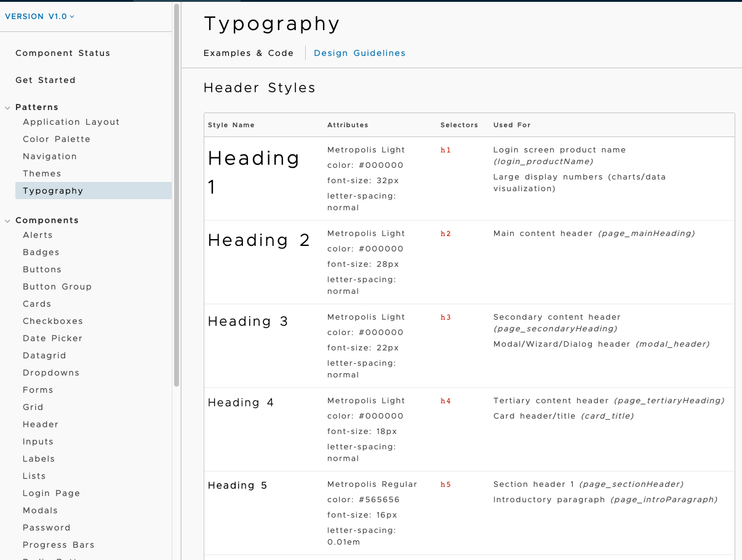The height and width of the screenshot is (560, 742).
Task: Click the Heading 2 sample text
Action: coord(259,240)
